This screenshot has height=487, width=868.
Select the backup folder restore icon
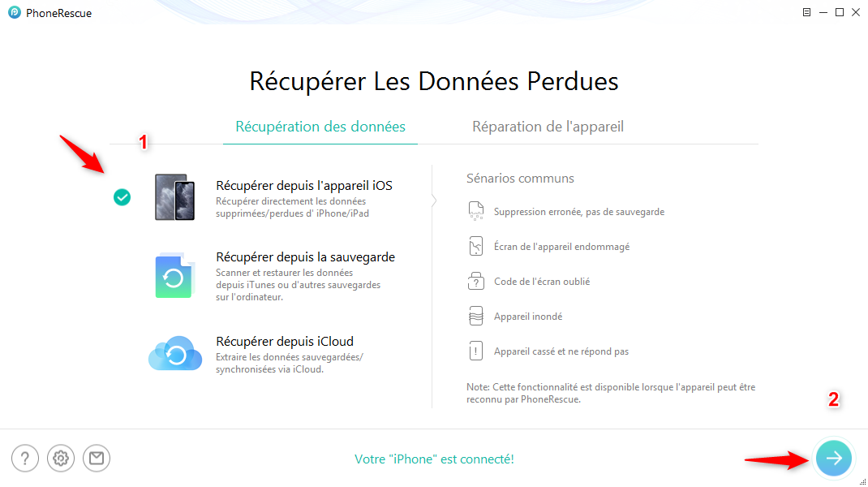pyautogui.click(x=174, y=276)
